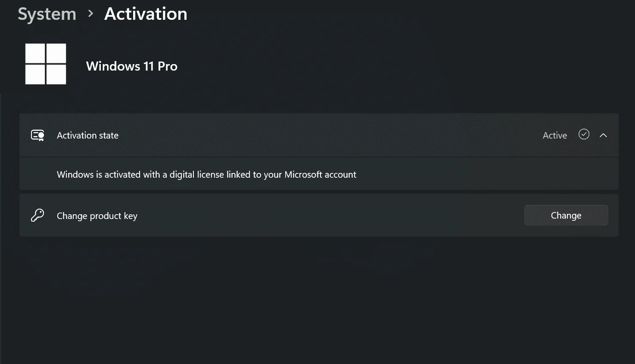The image size is (635, 364).
Task: Click the Change product key label
Action: pos(97,216)
